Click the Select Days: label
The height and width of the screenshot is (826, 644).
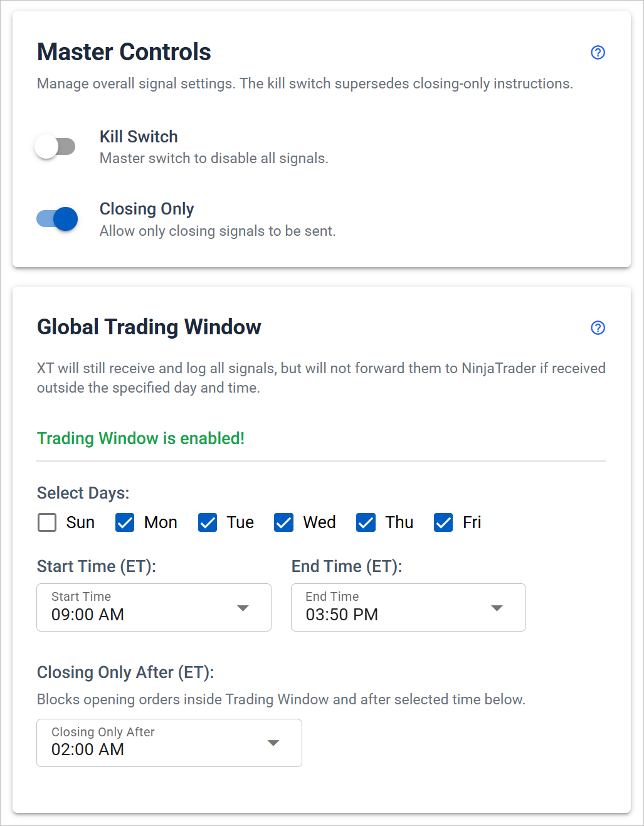point(83,493)
